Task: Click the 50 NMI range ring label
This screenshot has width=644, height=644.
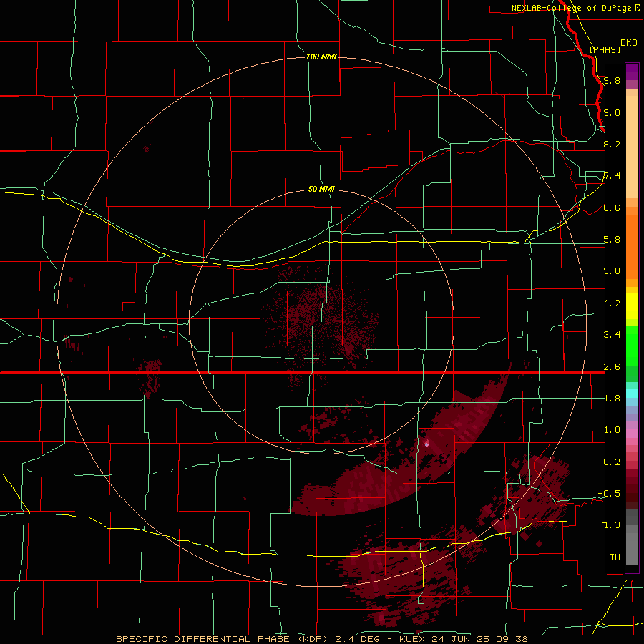Action: (321, 189)
